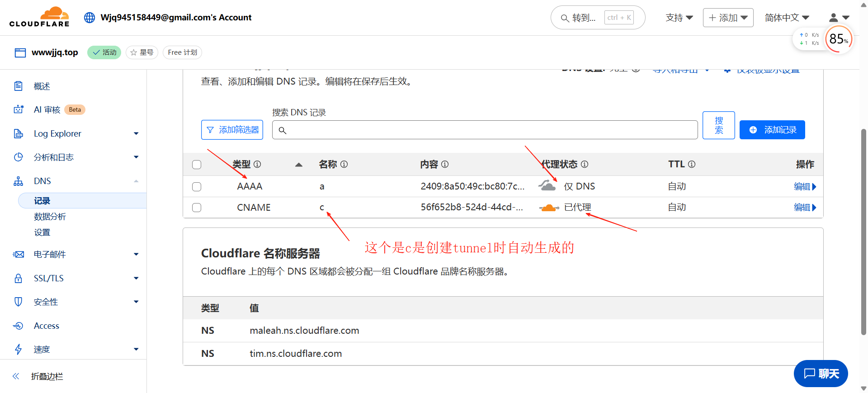Click the overview clipboard icon in sidebar
Image resolution: width=868 pixels, height=393 pixels.
click(x=18, y=86)
